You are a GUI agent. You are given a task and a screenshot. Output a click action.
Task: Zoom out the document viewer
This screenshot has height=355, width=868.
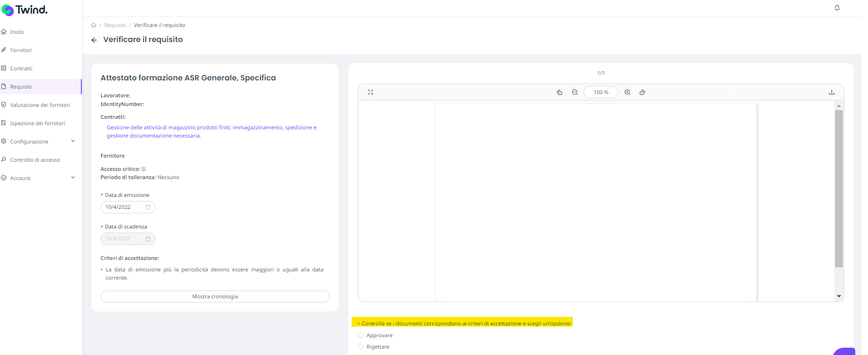[575, 92]
